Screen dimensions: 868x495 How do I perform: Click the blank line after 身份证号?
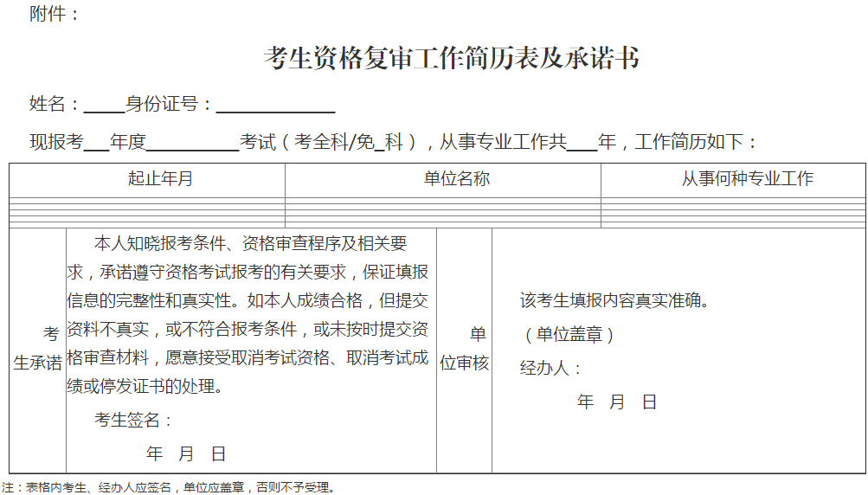tap(275, 106)
